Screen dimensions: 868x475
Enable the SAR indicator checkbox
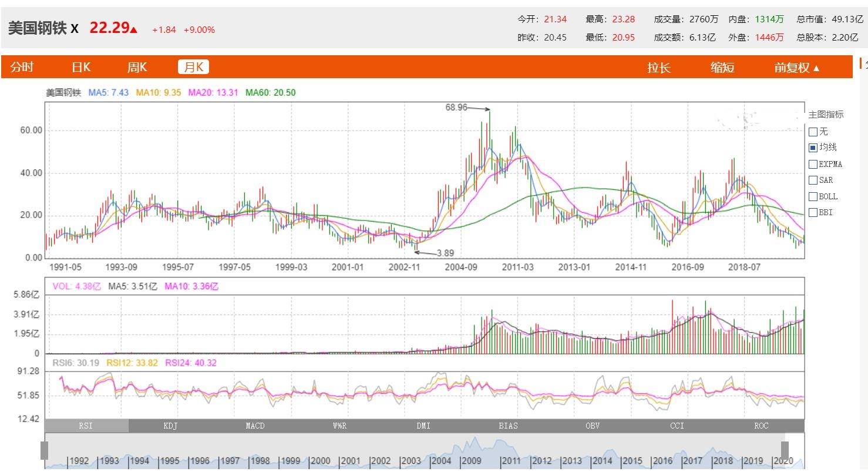(x=813, y=180)
